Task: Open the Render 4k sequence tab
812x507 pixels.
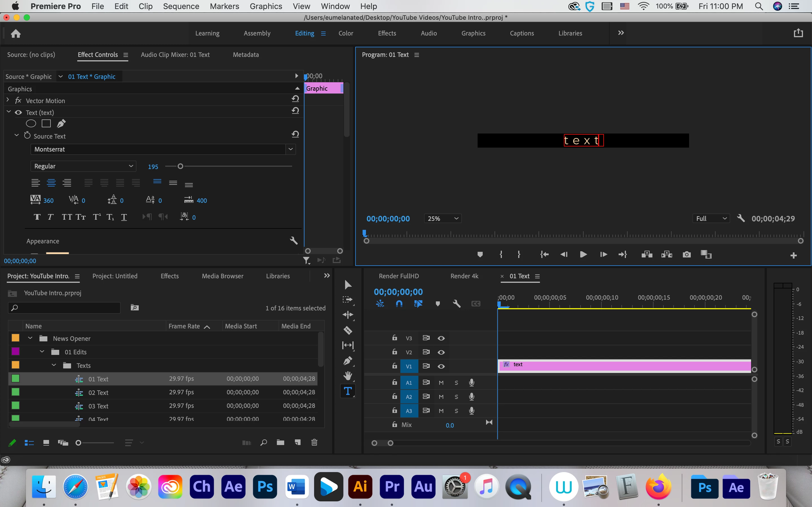Action: (x=464, y=276)
